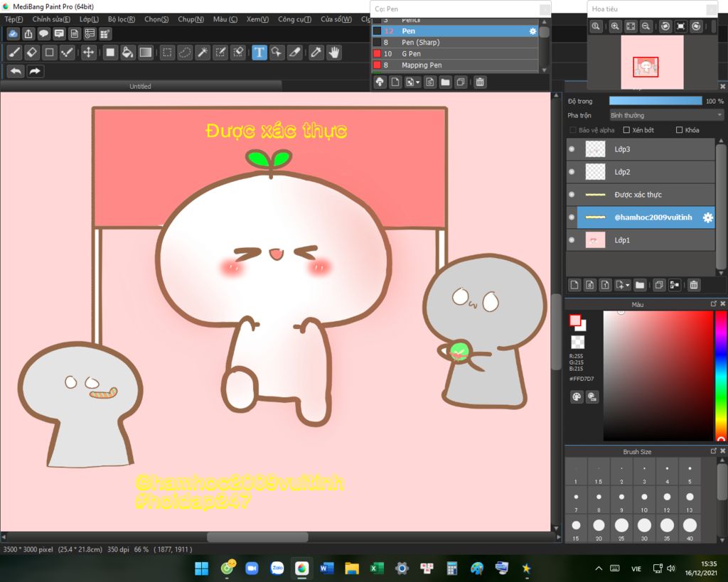Select the Brush tool
The width and height of the screenshot is (728, 582).
pyautogui.click(x=14, y=53)
